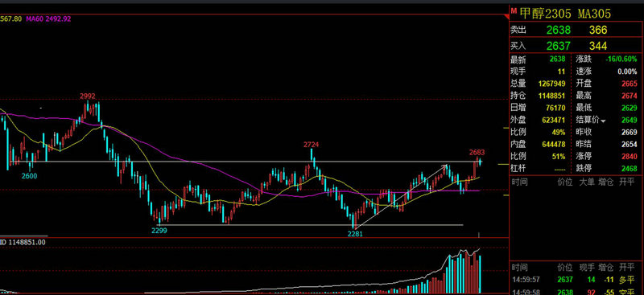The image size is (644, 295).
Task: Click the chart's horizontal scrollbar thumb
Action: point(24,236)
